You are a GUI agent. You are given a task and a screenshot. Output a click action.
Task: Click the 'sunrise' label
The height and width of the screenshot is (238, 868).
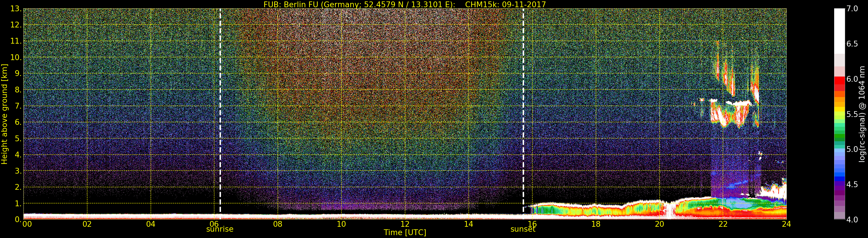[x=220, y=229]
